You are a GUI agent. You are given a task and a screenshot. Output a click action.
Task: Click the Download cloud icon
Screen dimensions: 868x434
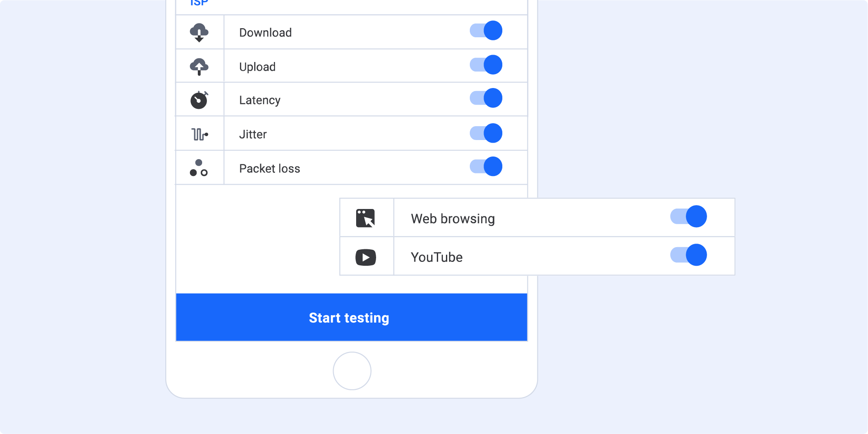click(x=199, y=33)
